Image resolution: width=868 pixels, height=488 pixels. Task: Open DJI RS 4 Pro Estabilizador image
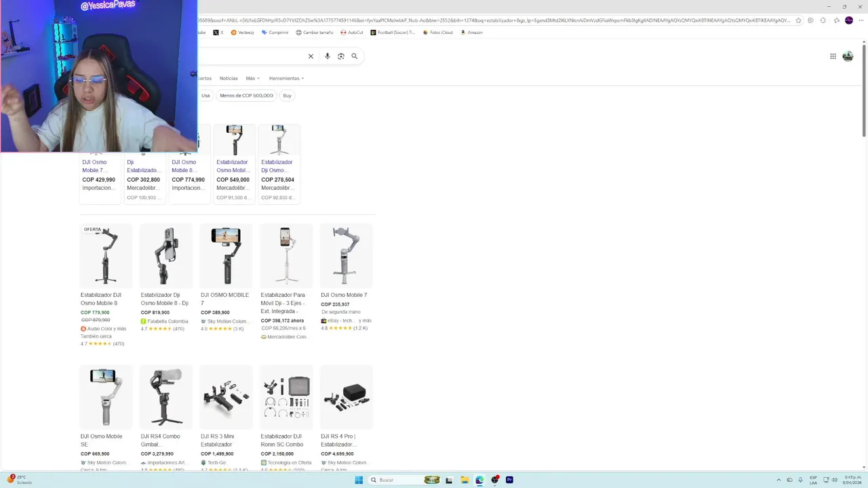pyautogui.click(x=346, y=397)
